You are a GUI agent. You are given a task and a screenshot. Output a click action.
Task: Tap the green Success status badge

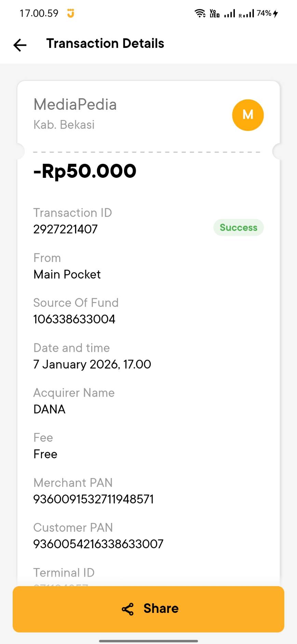[x=239, y=227]
